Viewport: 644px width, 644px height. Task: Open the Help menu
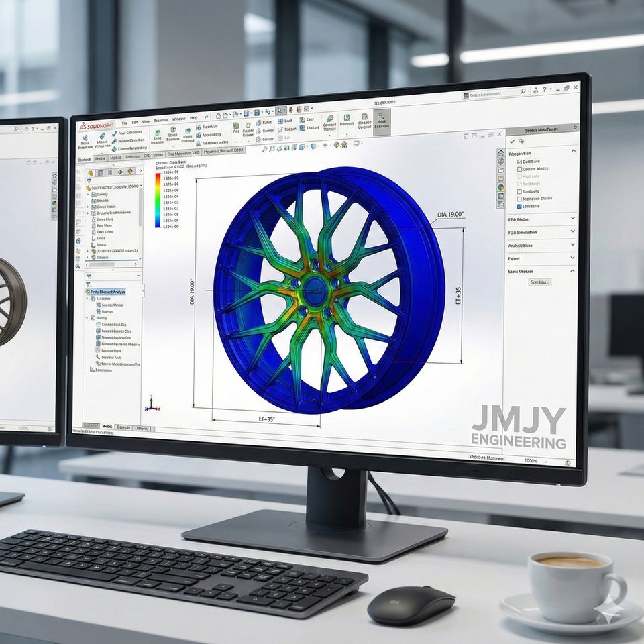(193, 118)
